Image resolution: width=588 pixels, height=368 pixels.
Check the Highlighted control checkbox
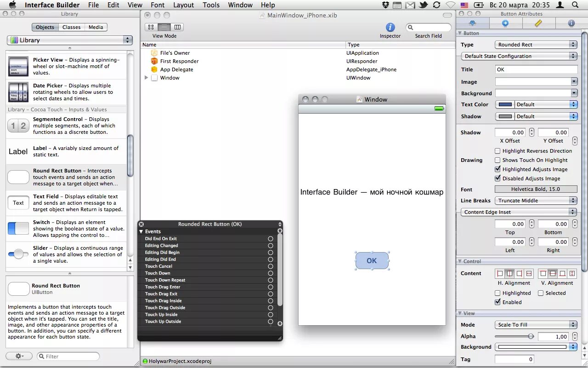point(498,293)
